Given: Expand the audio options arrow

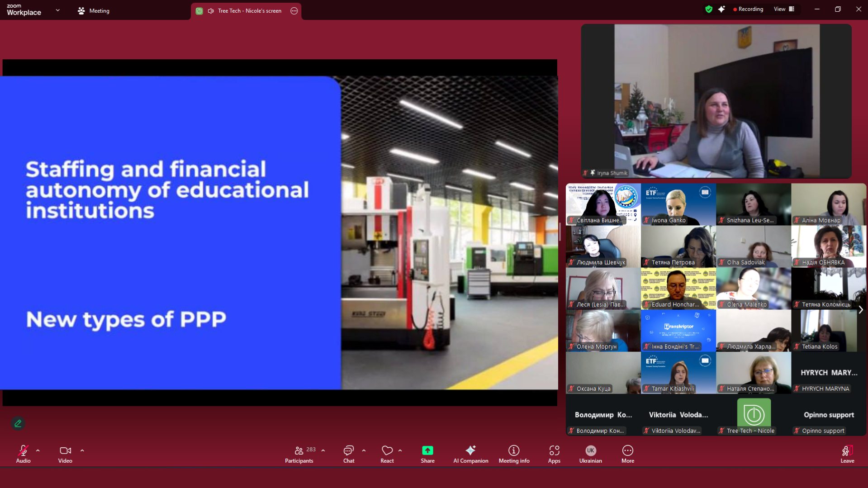Looking at the screenshot, I should [38, 450].
